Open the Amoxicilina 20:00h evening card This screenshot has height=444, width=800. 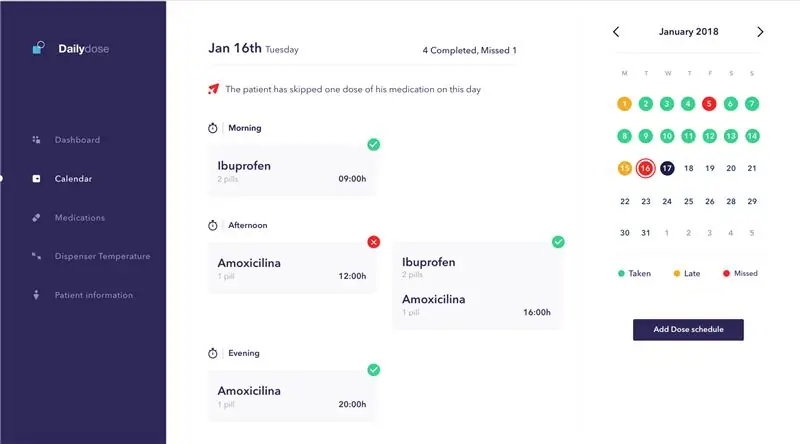coord(292,396)
